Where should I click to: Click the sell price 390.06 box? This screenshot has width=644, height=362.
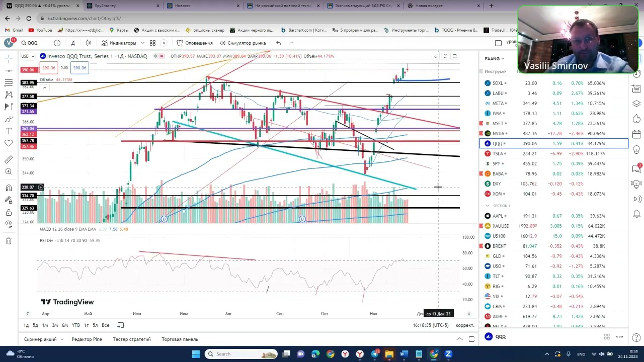[x=48, y=68]
